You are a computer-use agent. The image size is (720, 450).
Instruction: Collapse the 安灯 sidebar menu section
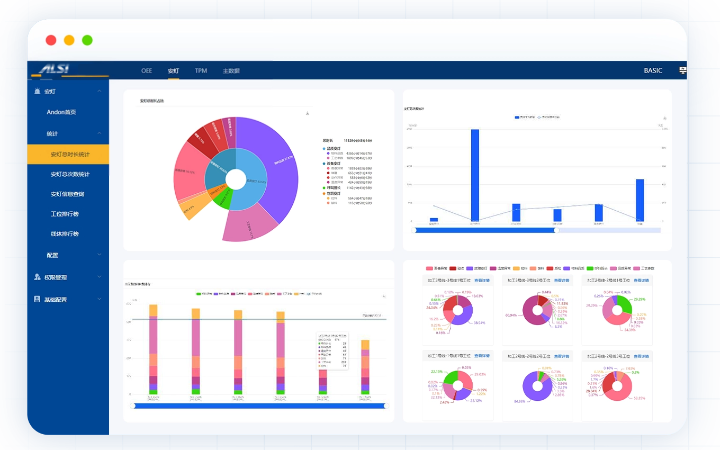101,91
